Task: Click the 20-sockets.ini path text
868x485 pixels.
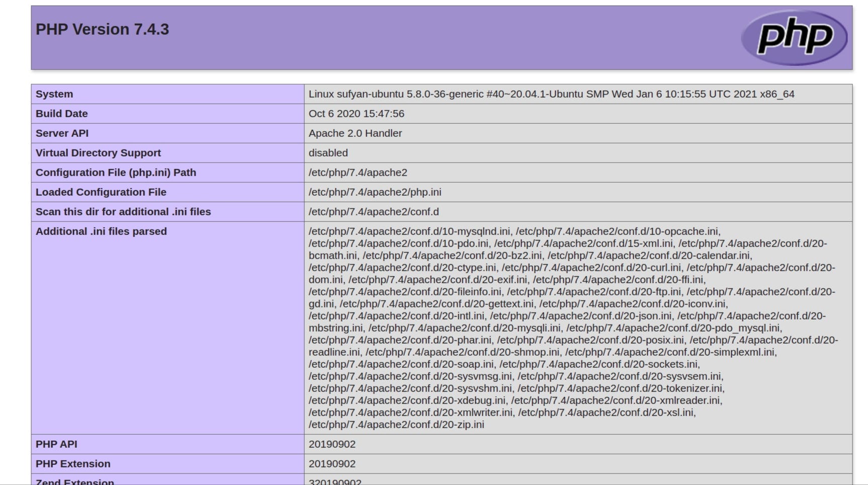Action: [599, 364]
